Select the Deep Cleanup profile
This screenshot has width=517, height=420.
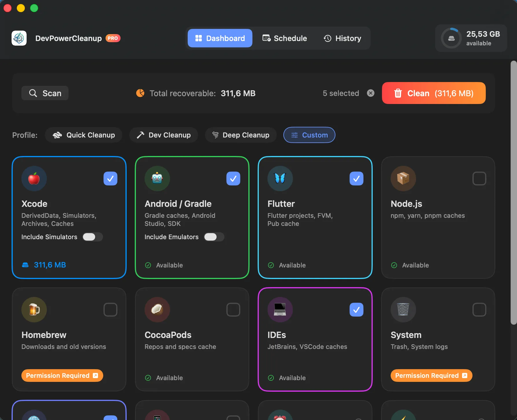tap(240, 135)
